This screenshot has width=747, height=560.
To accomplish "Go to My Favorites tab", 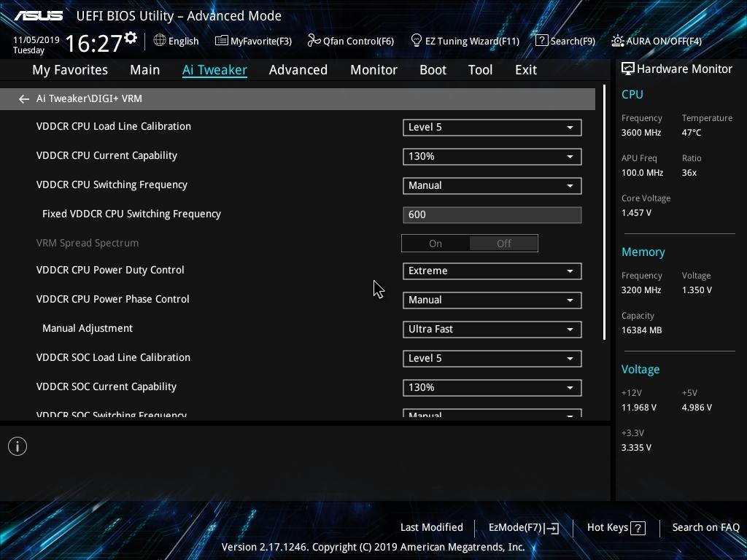I will [70, 70].
